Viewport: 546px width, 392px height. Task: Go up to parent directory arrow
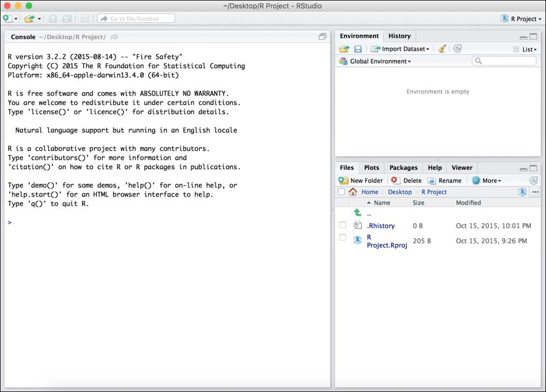(358, 212)
